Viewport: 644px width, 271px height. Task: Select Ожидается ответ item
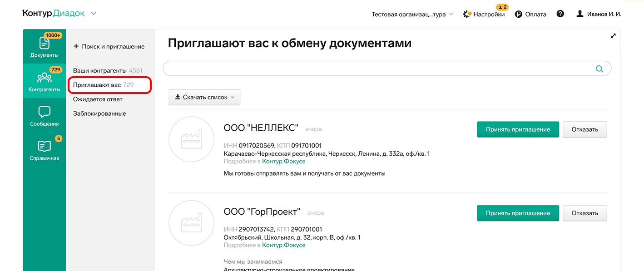point(98,99)
